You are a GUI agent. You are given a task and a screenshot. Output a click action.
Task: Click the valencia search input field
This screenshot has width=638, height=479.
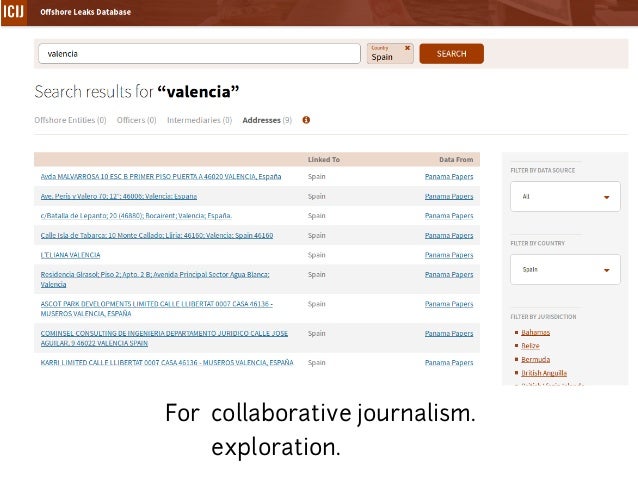pos(198,54)
